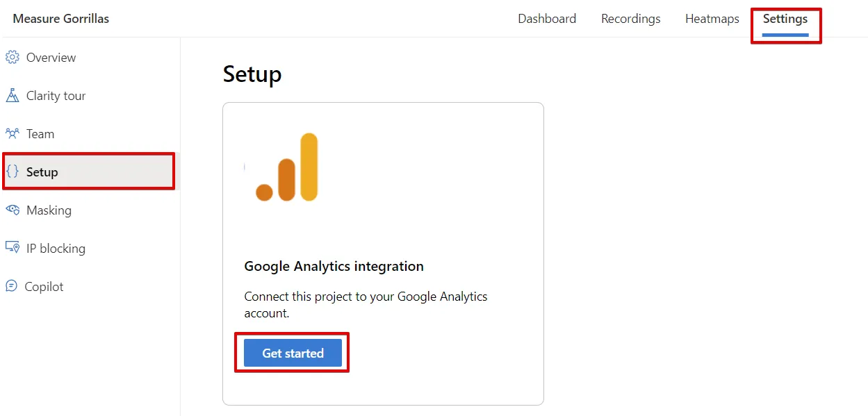
Task: Open the Team settings label
Action: point(40,134)
